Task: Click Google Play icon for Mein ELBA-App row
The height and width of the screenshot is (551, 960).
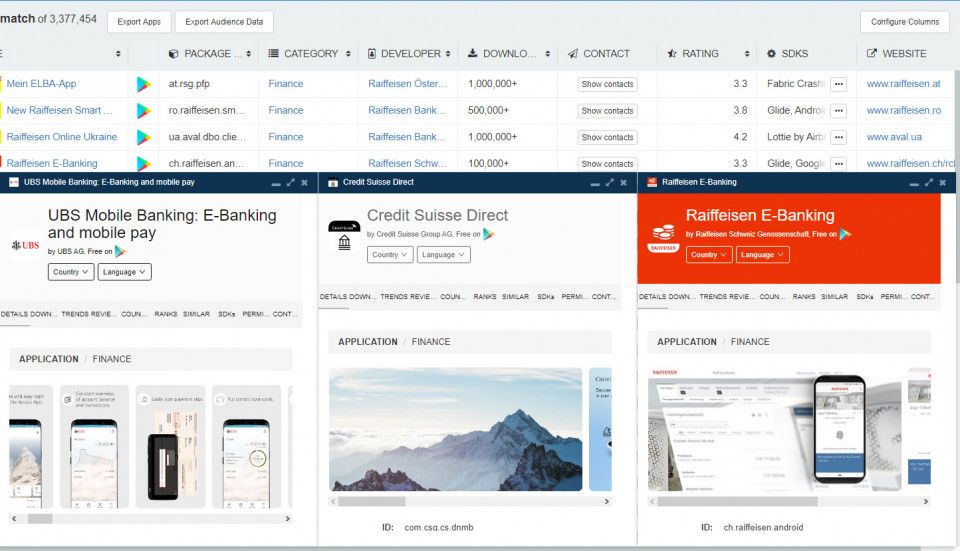Action: point(143,84)
